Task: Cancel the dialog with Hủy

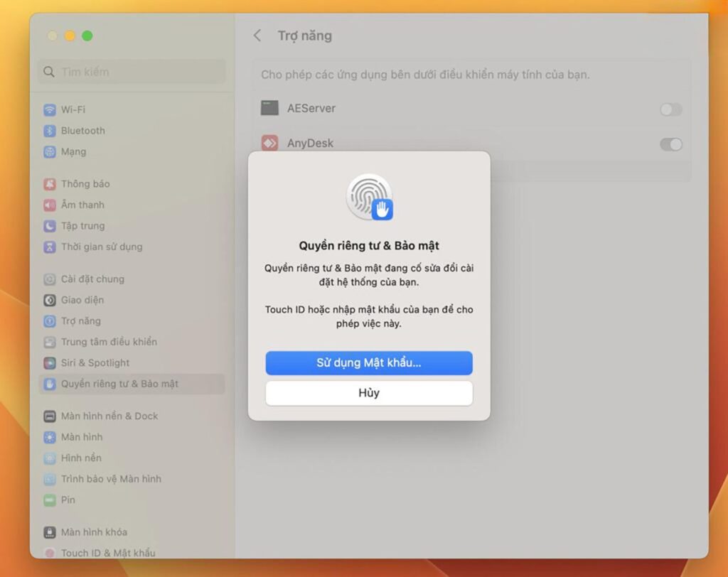Action: [369, 393]
